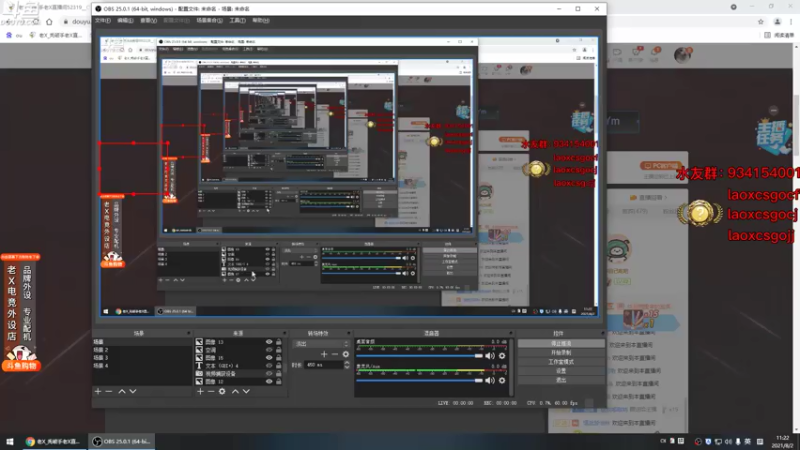Open the 查看(V) menu in OBS
This screenshot has width=800, height=450.
coord(148,20)
